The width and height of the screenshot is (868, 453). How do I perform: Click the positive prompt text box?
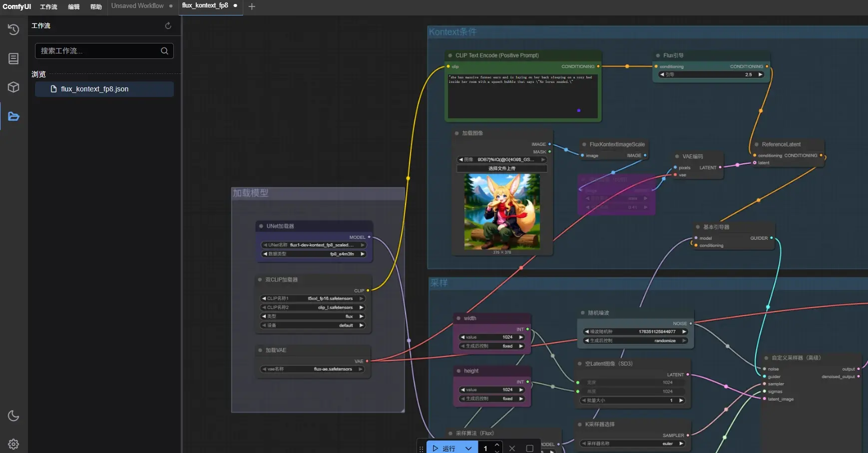point(522,96)
